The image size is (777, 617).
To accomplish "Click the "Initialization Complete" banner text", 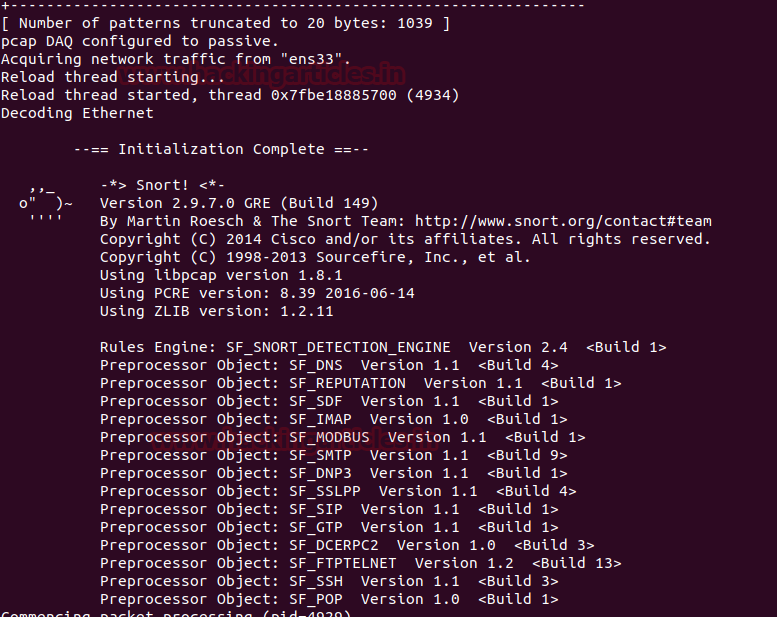I will tap(222, 149).
